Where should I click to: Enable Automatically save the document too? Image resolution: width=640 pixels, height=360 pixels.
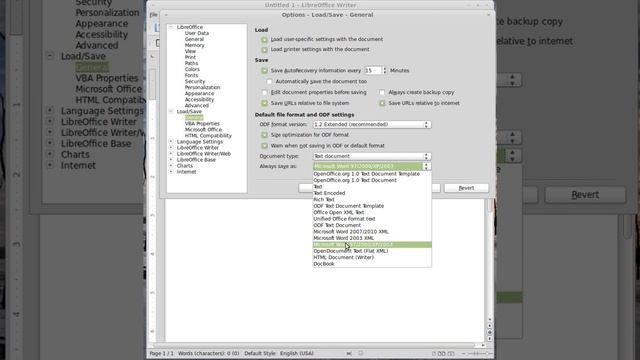coord(269,82)
